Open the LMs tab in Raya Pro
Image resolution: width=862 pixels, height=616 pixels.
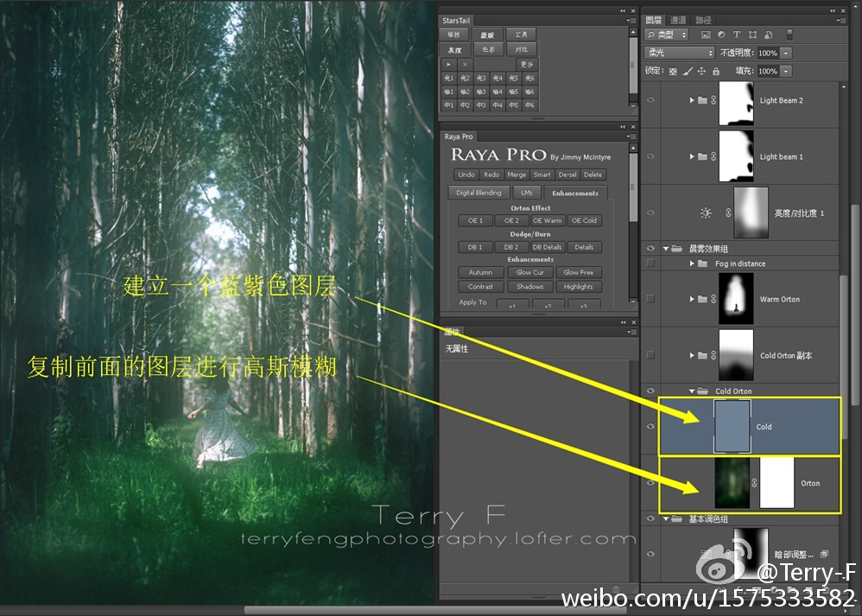527,193
